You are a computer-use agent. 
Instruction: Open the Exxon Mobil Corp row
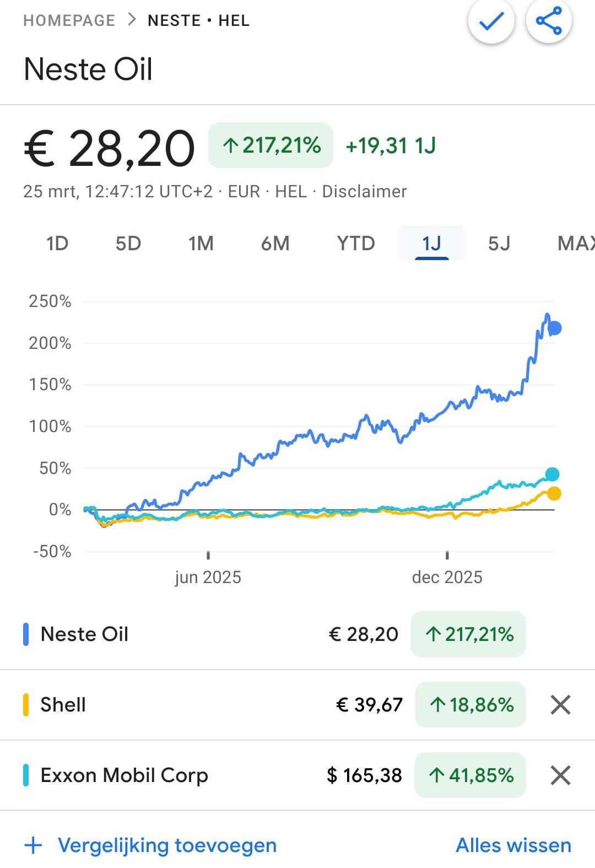click(x=125, y=775)
